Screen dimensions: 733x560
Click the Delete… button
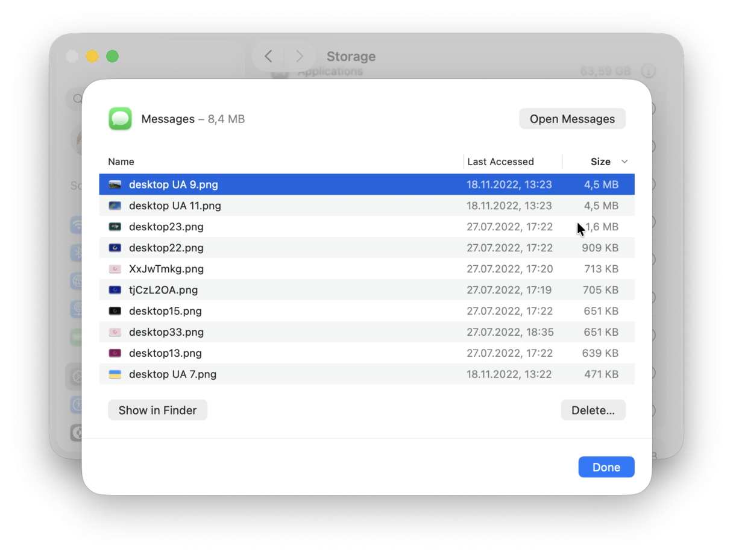(593, 410)
